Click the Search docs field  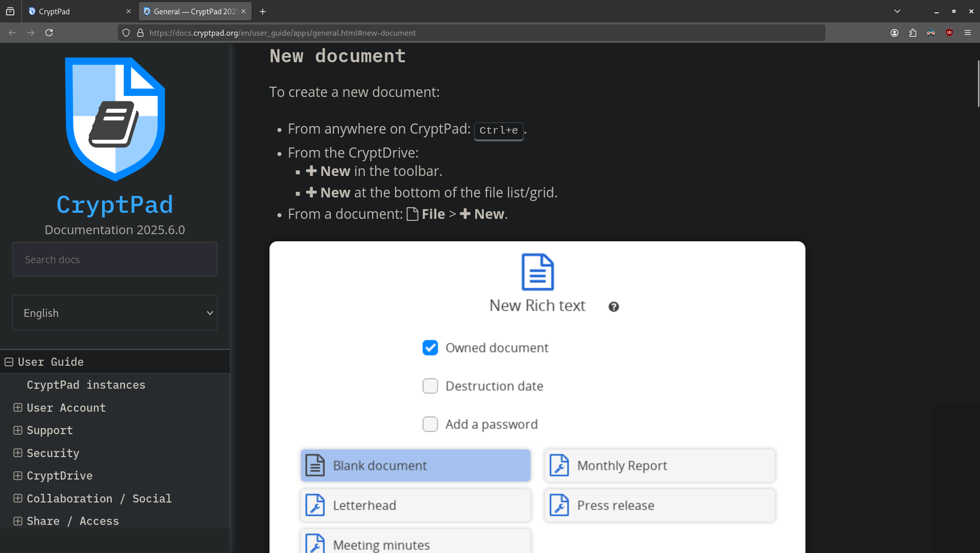[115, 259]
